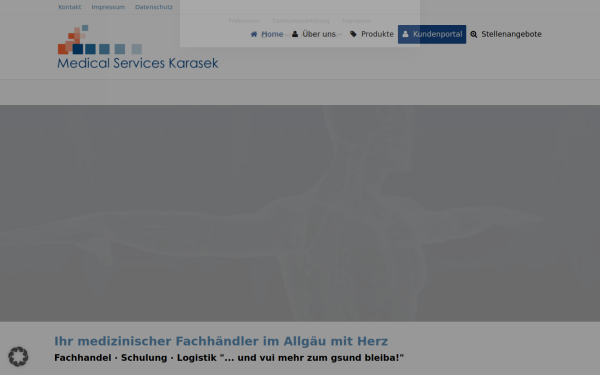
Task: Click the faint Impressum link in overlay
Action: pyautogui.click(x=357, y=21)
